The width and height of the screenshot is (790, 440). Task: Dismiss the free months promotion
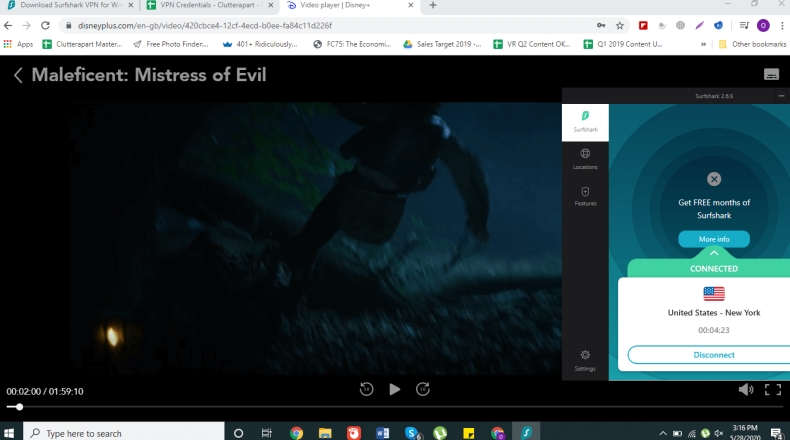click(x=714, y=179)
